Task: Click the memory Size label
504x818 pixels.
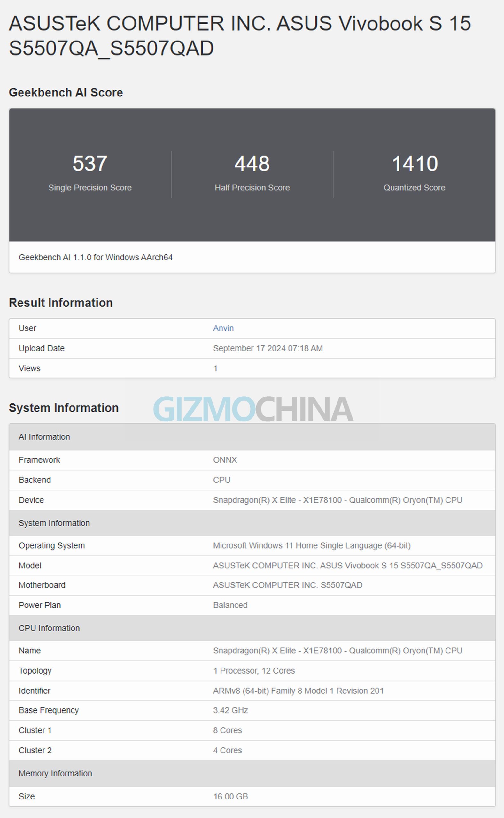Action: (27, 796)
